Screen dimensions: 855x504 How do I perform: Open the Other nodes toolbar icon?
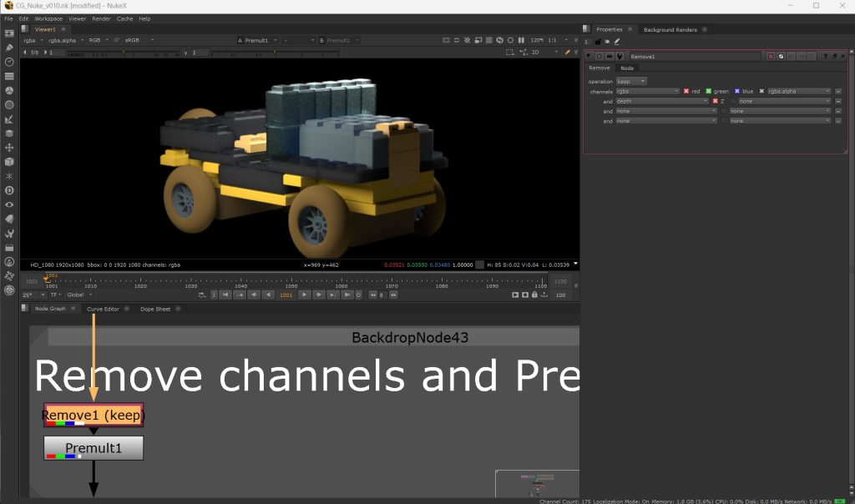(x=9, y=247)
